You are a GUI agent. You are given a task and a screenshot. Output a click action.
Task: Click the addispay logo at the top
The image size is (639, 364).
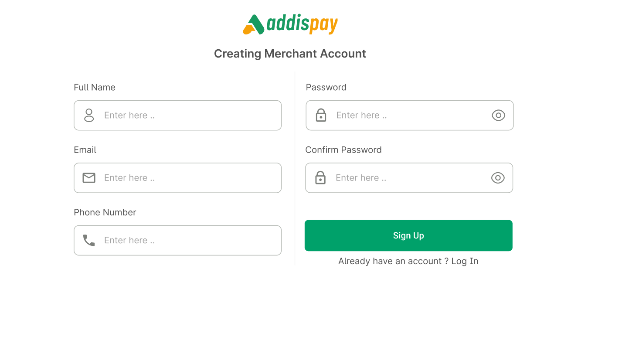pyautogui.click(x=290, y=25)
